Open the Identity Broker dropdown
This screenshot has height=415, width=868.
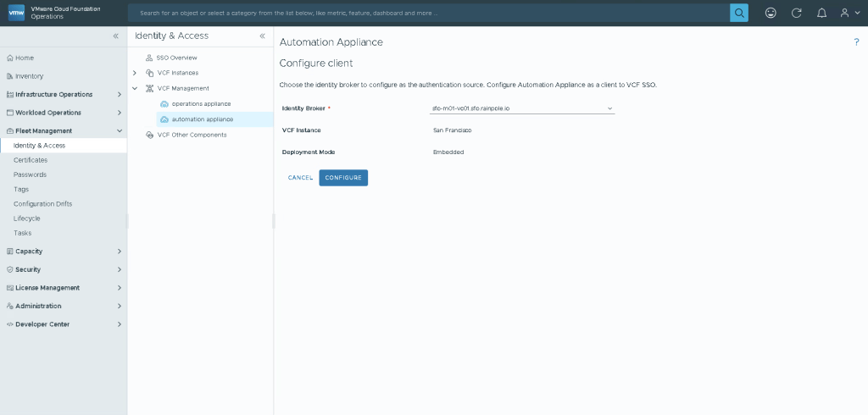522,108
